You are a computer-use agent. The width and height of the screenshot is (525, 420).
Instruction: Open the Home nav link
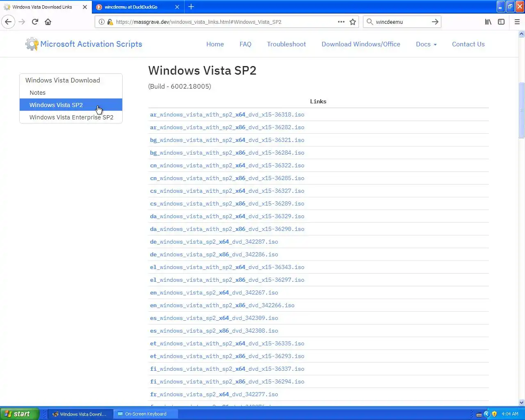coord(215,44)
